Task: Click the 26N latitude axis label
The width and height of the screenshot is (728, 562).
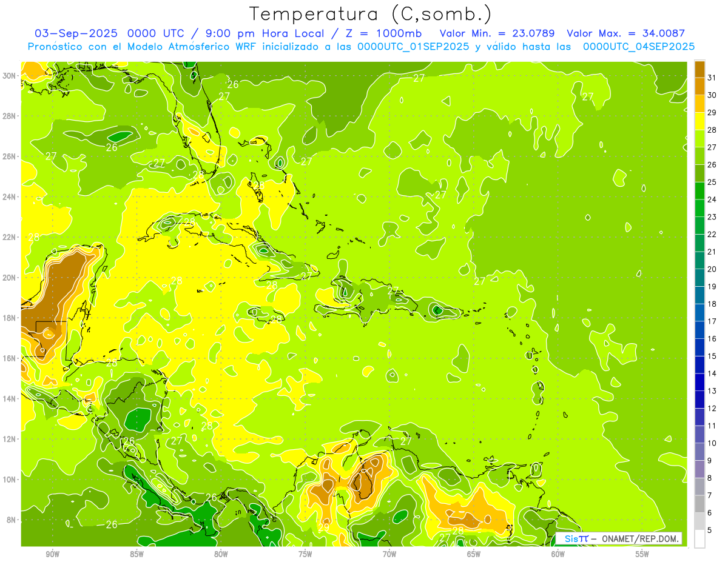Action: point(10,156)
